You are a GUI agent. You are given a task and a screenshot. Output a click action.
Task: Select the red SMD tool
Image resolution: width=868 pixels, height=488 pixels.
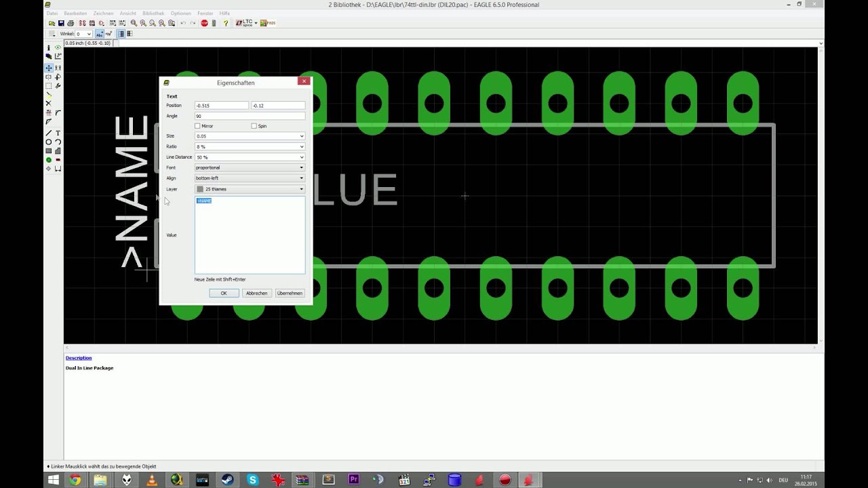pos(58,160)
